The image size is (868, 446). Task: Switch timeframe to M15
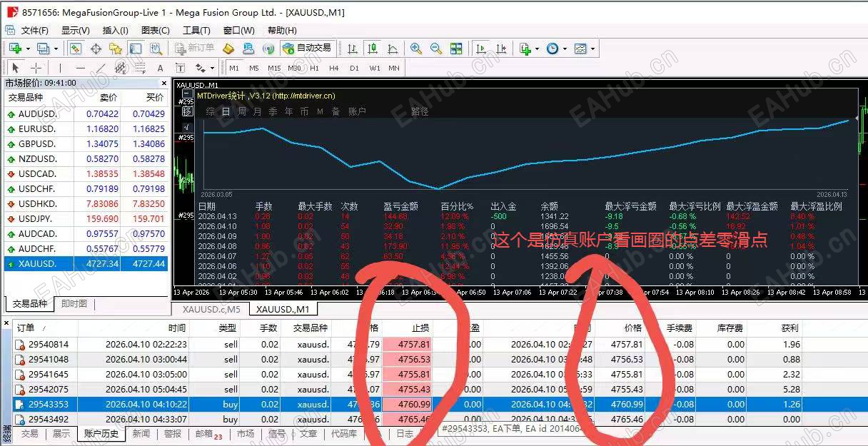(x=274, y=68)
